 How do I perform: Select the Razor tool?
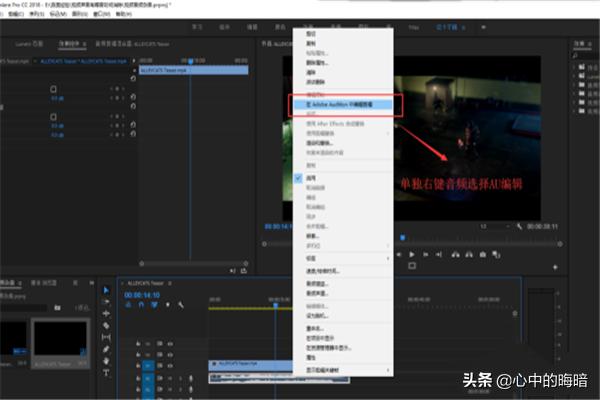click(x=106, y=325)
